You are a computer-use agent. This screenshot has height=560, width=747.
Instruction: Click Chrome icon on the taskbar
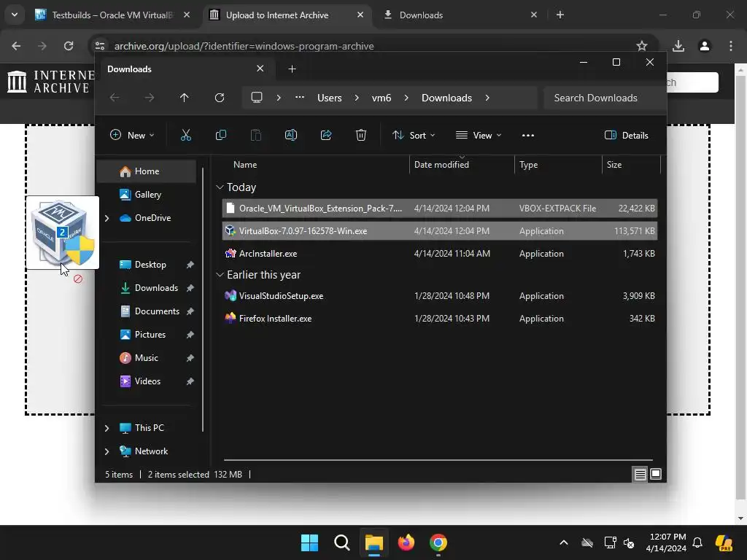(438, 542)
